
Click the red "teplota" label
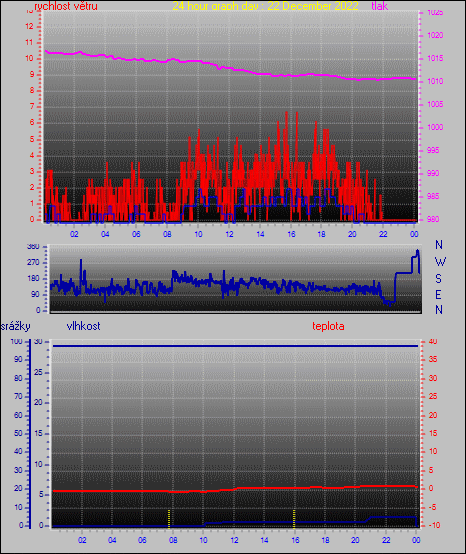328,326
